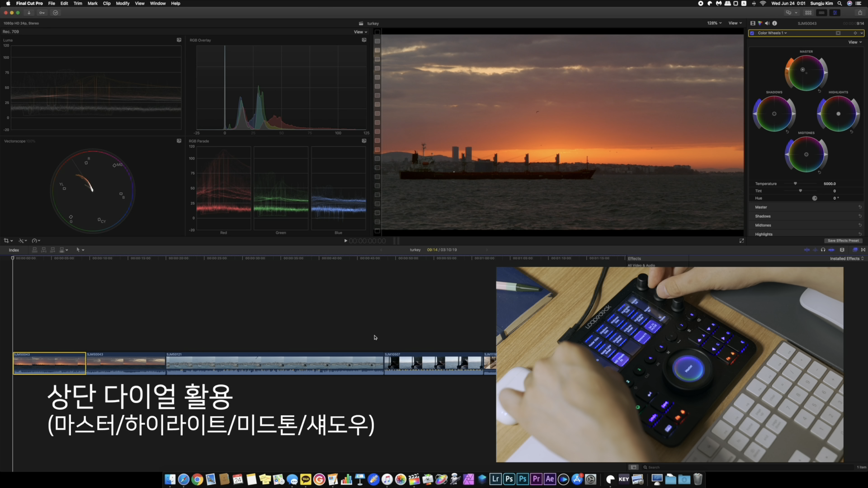The width and height of the screenshot is (868, 488).
Task: Click the timeline Index button
Action: click(x=14, y=250)
